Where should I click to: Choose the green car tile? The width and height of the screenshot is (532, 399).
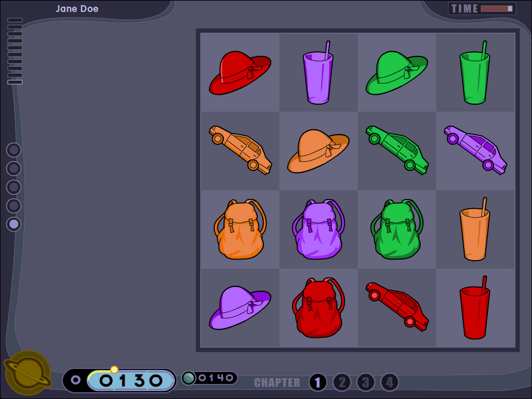tap(397, 151)
